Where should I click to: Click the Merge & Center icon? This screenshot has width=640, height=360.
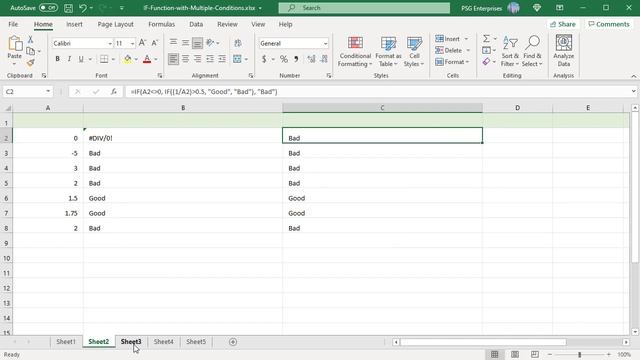[237, 59]
